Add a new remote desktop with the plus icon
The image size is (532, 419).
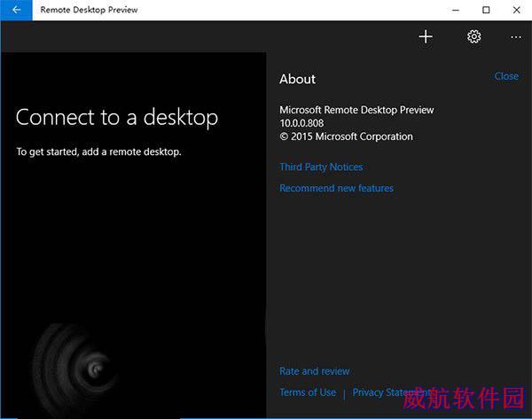[426, 36]
